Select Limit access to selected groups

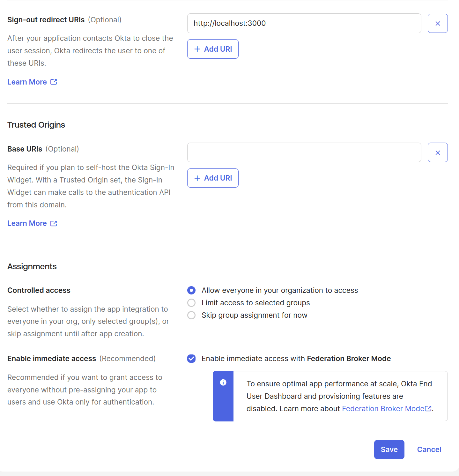click(191, 302)
